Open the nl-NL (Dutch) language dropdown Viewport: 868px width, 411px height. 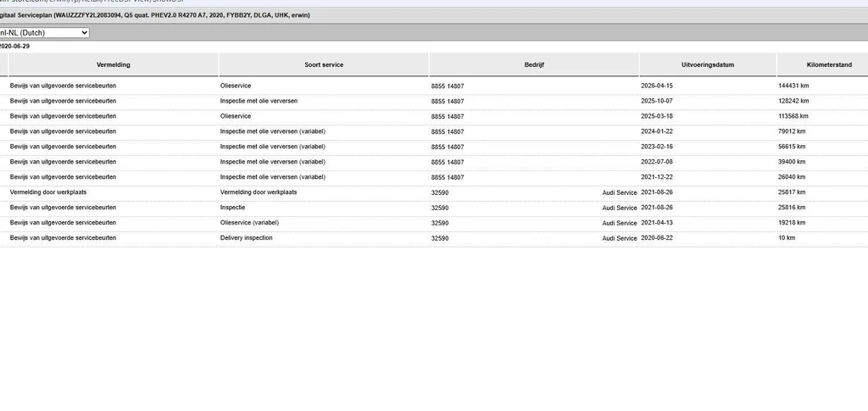click(x=44, y=33)
